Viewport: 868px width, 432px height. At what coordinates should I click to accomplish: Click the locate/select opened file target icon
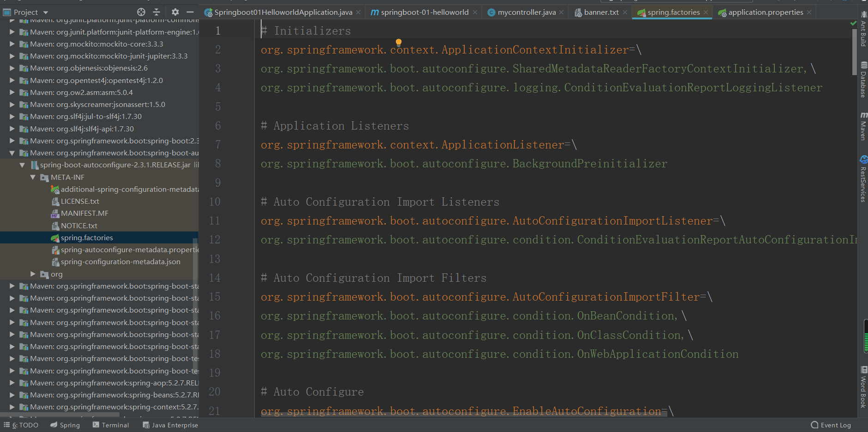[141, 12]
